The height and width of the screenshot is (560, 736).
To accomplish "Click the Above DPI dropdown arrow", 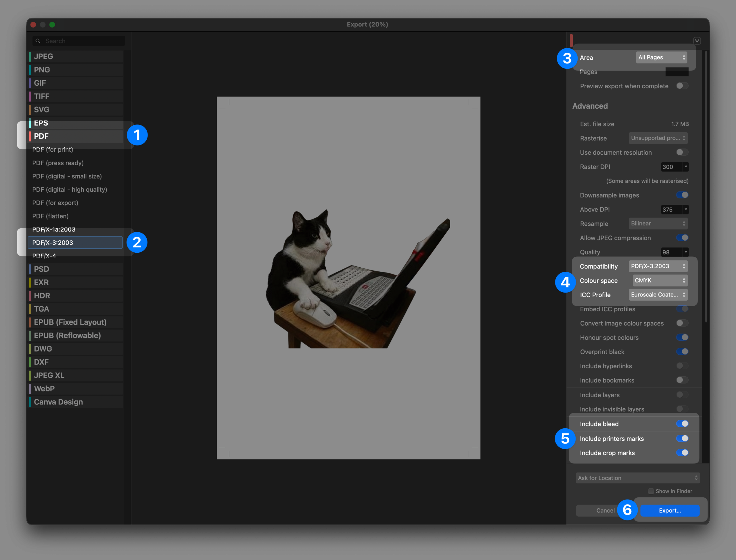I will point(685,209).
